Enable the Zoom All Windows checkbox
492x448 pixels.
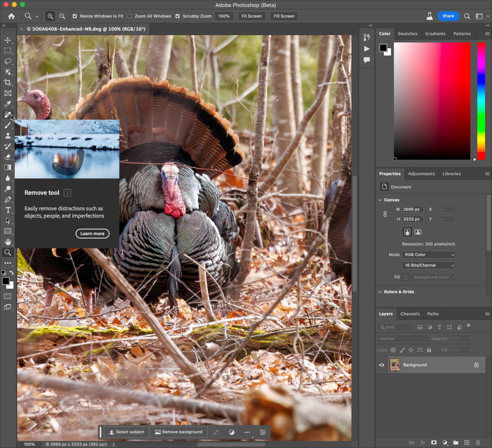(129, 16)
